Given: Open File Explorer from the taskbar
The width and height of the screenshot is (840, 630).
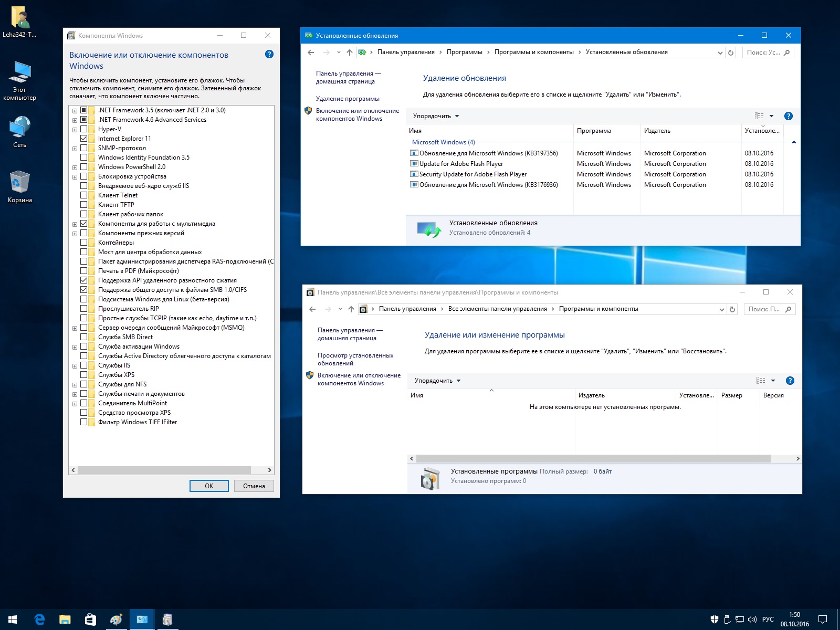Looking at the screenshot, I should point(65,619).
